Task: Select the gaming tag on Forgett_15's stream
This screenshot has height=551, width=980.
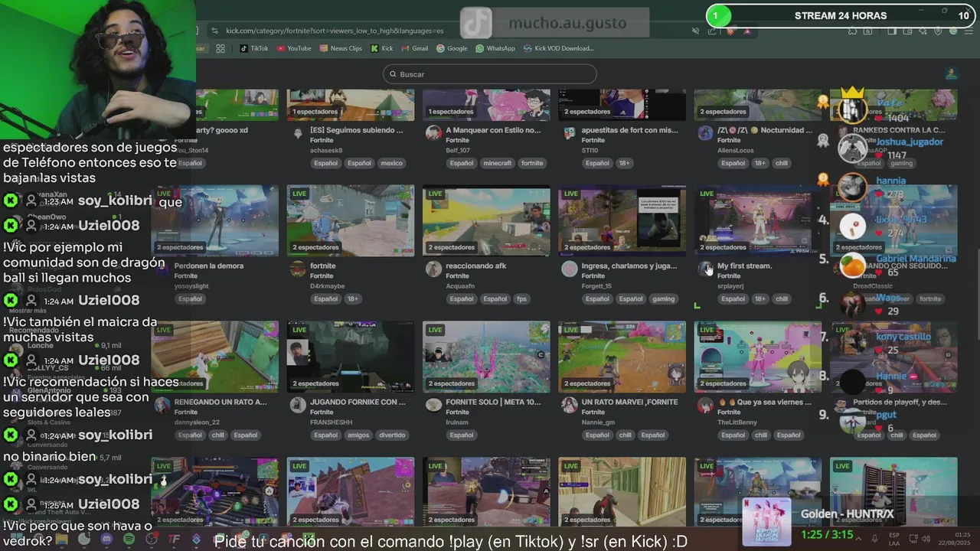Action: pos(663,299)
